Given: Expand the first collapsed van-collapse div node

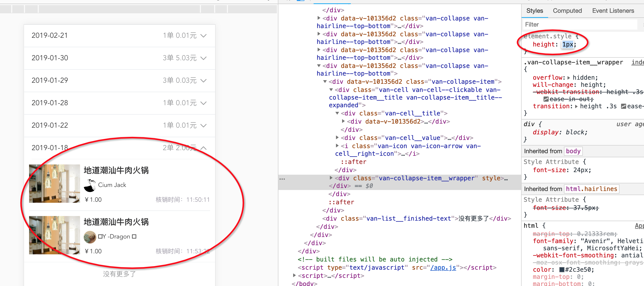Looking at the screenshot, I should click(x=319, y=18).
